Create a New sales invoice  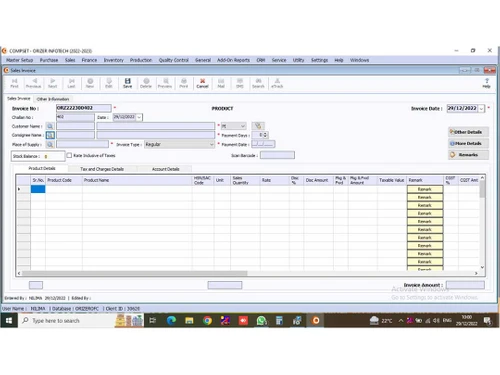pos(90,83)
